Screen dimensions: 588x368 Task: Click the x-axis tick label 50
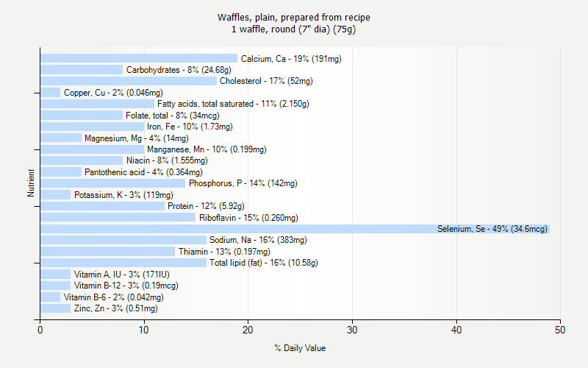click(560, 330)
